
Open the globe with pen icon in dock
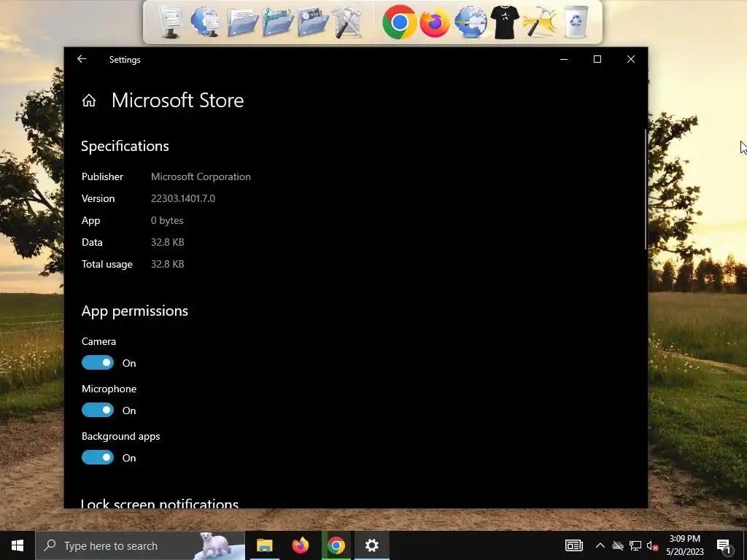coord(471,22)
